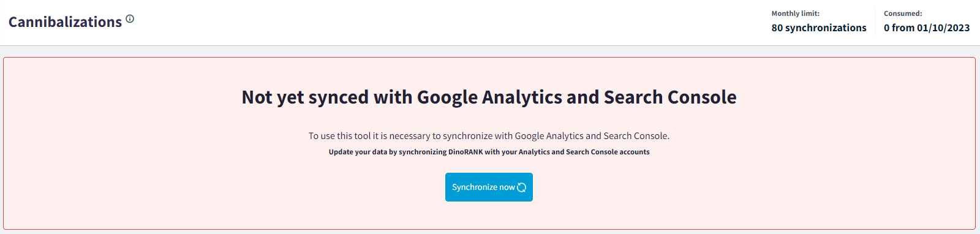
Task: Select the Cannibalizations page title
Action: (65, 22)
